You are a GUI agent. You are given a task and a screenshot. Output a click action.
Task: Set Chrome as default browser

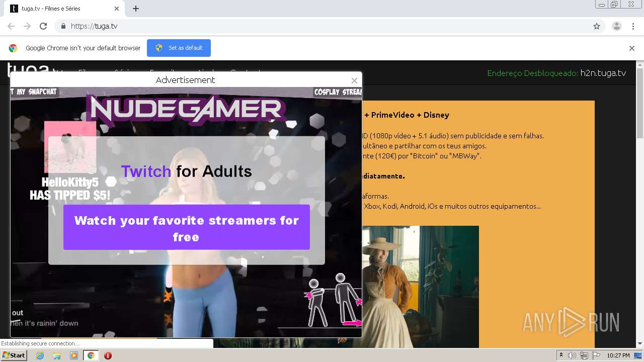coord(179,48)
